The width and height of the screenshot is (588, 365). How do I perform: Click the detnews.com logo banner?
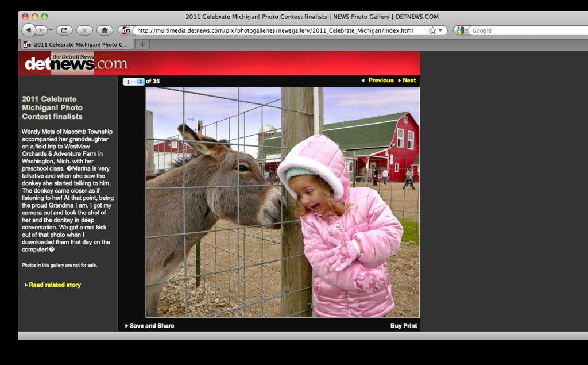pos(75,63)
